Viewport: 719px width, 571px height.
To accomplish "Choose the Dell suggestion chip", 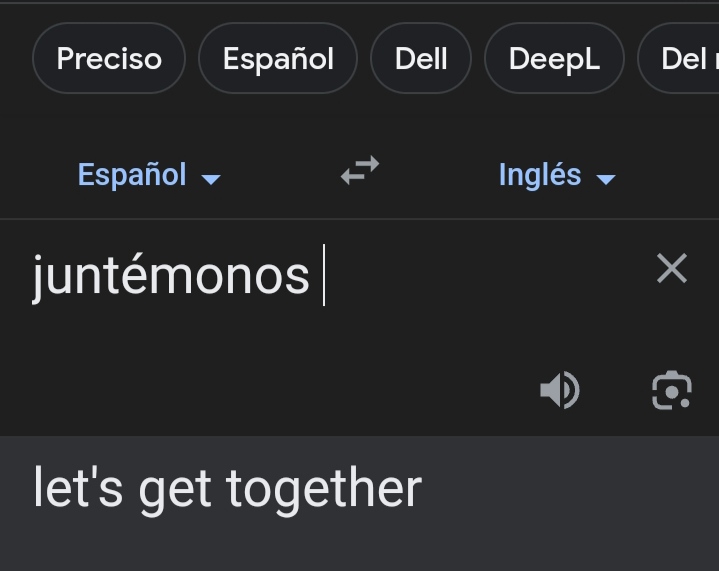I will point(421,58).
